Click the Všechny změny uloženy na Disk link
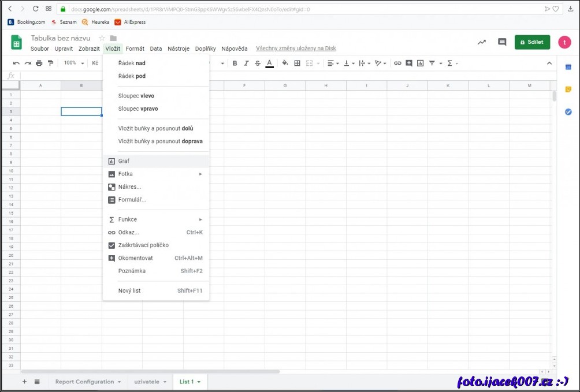Image resolution: width=580 pixels, height=392 pixels. tap(296, 48)
